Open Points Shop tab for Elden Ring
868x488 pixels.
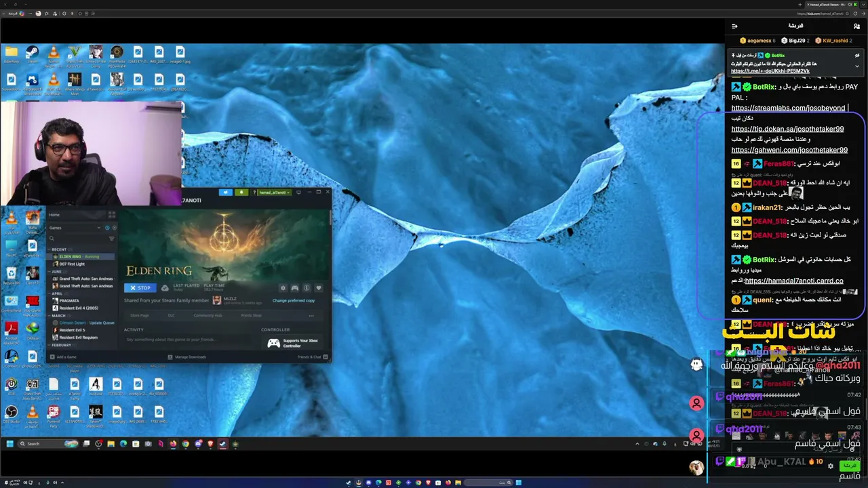pos(251,315)
